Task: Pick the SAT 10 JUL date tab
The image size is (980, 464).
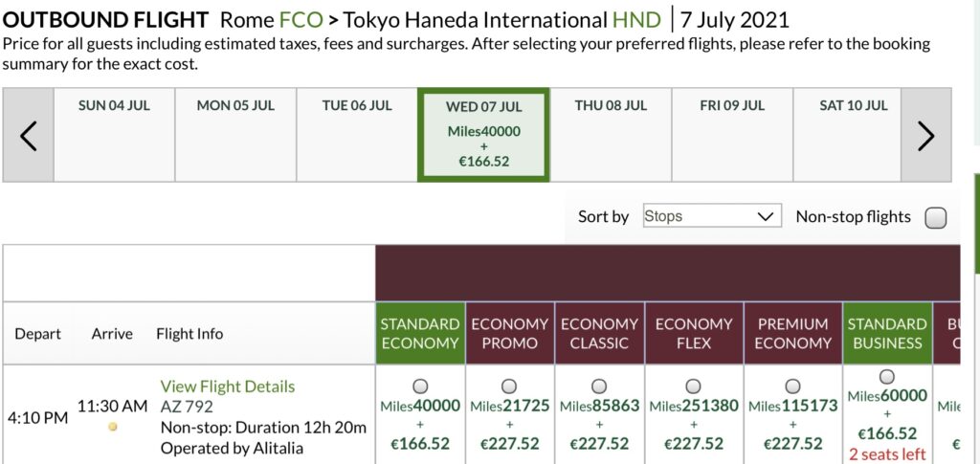Action: point(853,135)
